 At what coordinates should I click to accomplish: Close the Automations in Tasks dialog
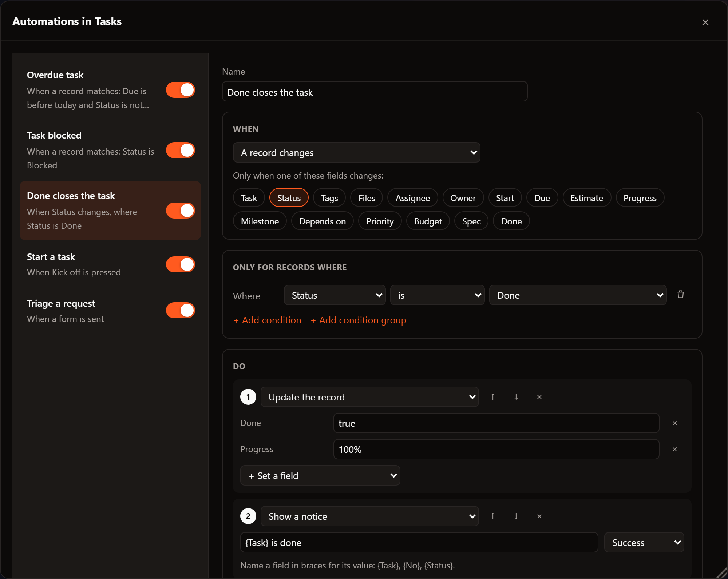705,22
